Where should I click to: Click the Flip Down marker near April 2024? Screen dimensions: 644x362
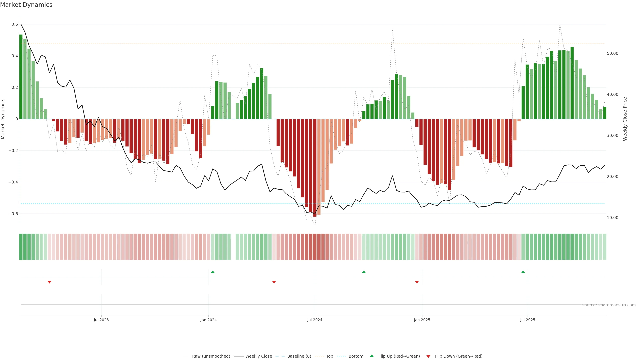274,282
